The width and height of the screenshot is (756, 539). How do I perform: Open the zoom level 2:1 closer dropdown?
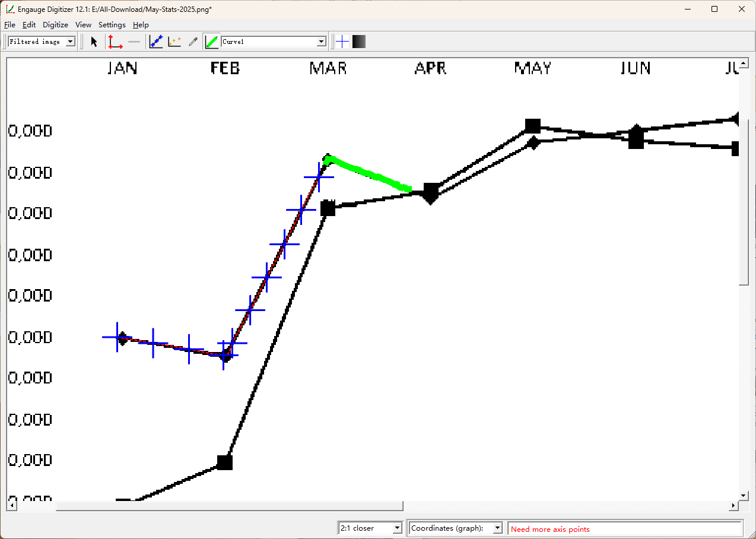[396, 528]
